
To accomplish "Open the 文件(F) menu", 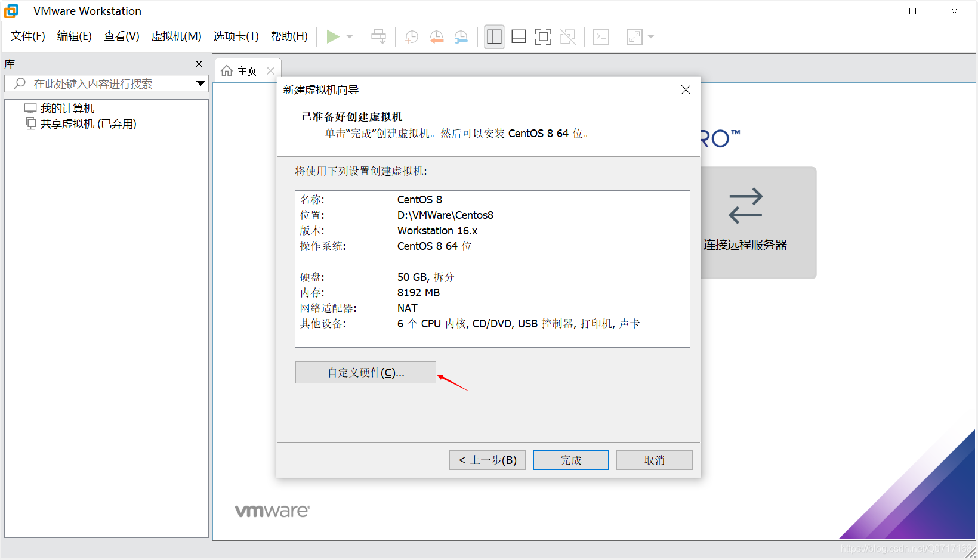I will click(x=28, y=36).
